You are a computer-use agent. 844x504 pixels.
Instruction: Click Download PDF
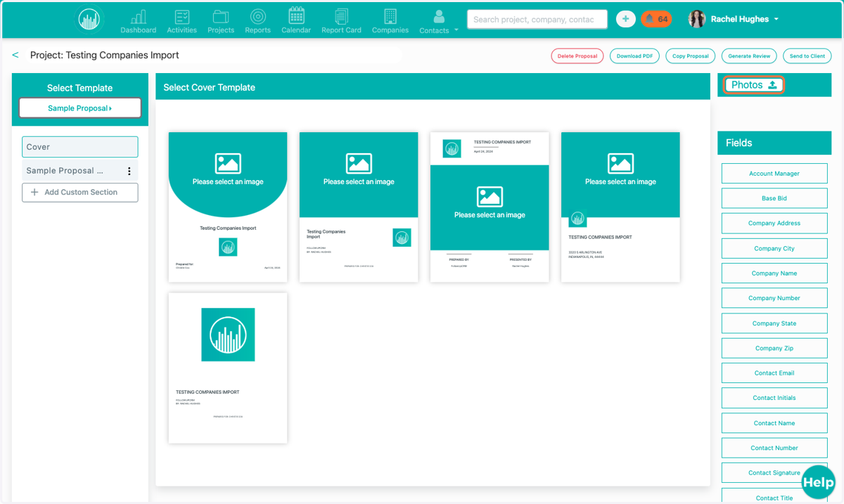tap(634, 56)
